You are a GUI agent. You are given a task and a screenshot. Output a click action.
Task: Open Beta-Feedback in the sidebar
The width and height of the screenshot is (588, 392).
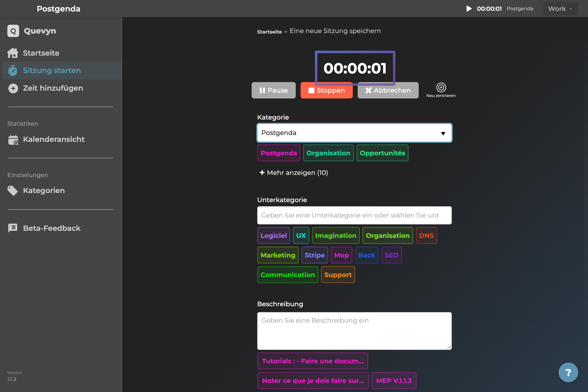(62, 228)
